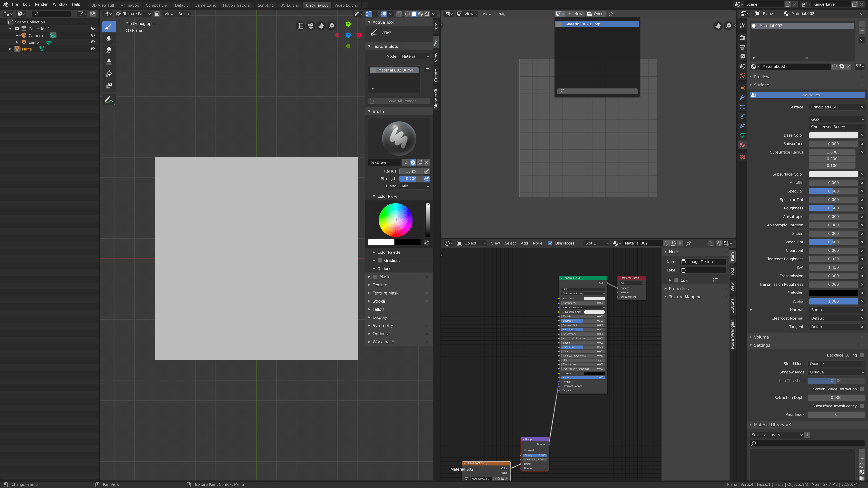Select the Clone stamp tool

pyautogui.click(x=109, y=62)
